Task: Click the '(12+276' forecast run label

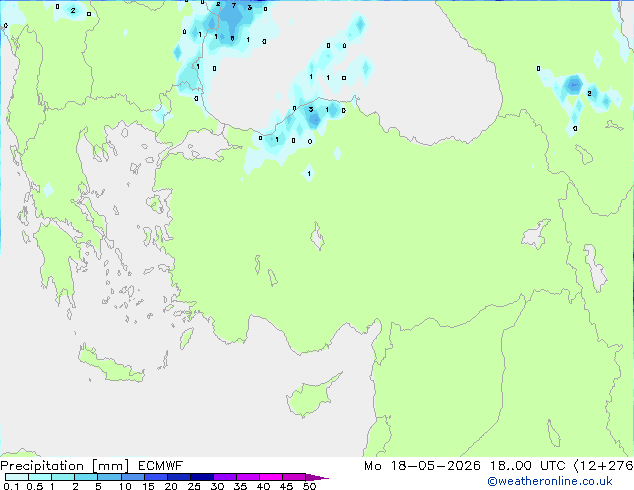Action: 604,466
